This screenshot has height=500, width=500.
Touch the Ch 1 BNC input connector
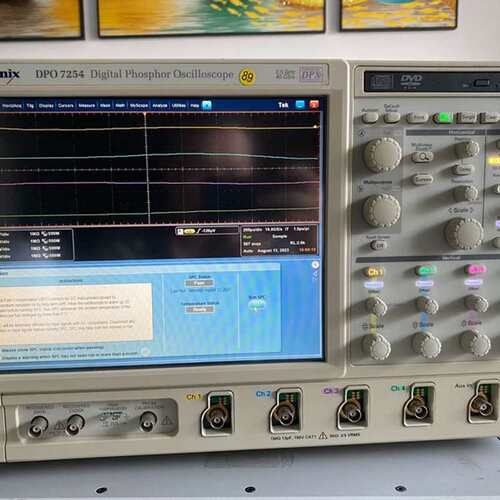pyautogui.click(x=217, y=417)
